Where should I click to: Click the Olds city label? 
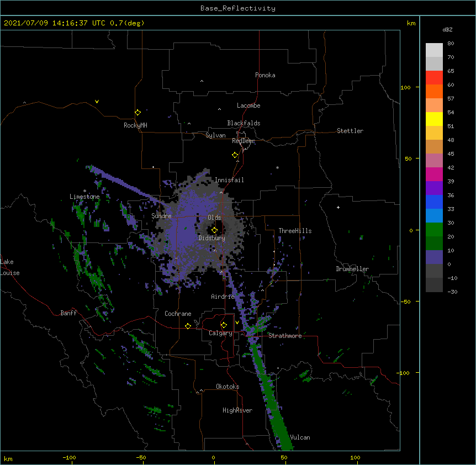(214, 218)
